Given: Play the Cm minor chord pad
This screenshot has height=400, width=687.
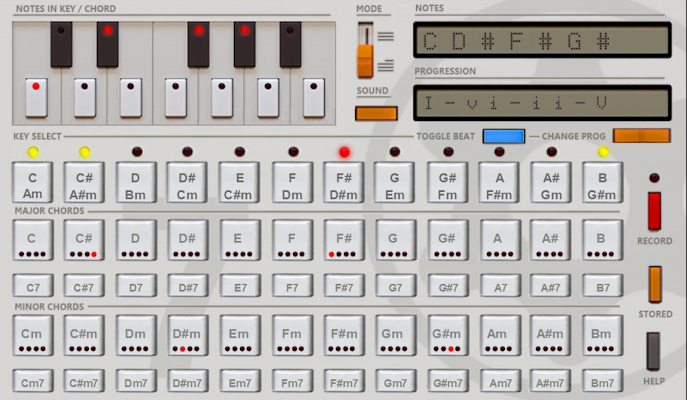Looking at the screenshot, I should pyautogui.click(x=33, y=335).
